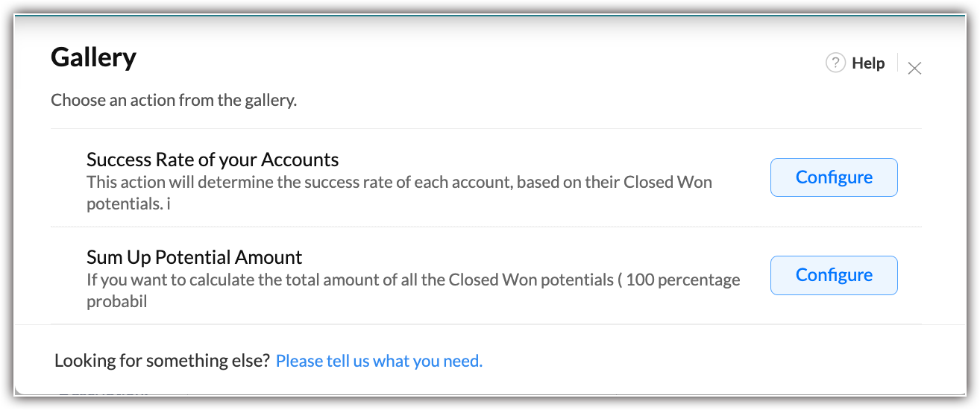
Task: Open the 'Please tell us what you need' link
Action: [379, 362]
